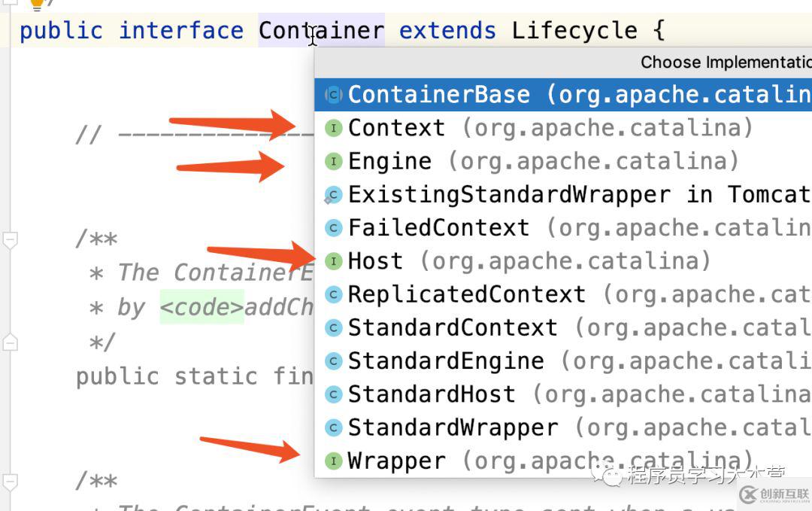Click the FailedContext class icon

333,228
